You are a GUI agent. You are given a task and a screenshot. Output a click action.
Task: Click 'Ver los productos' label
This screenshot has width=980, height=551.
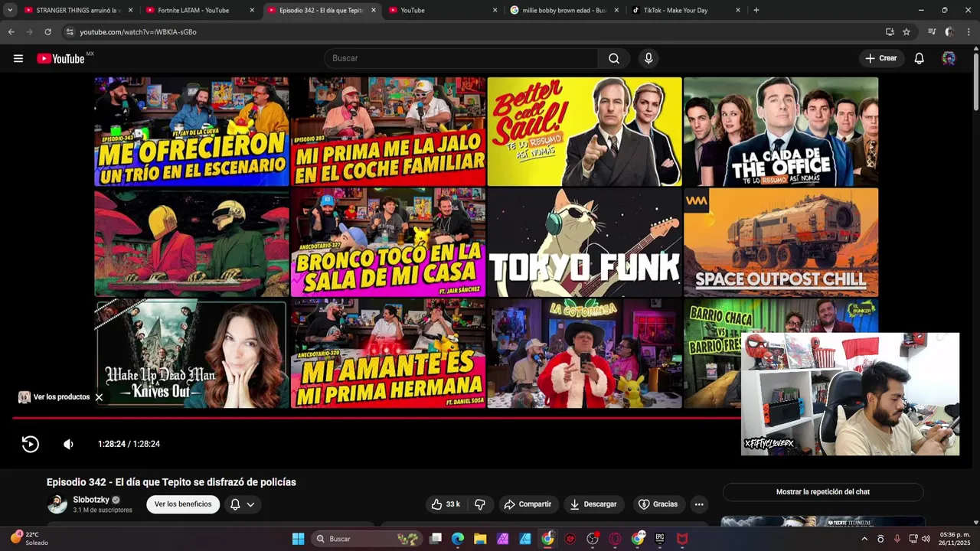pyautogui.click(x=61, y=397)
